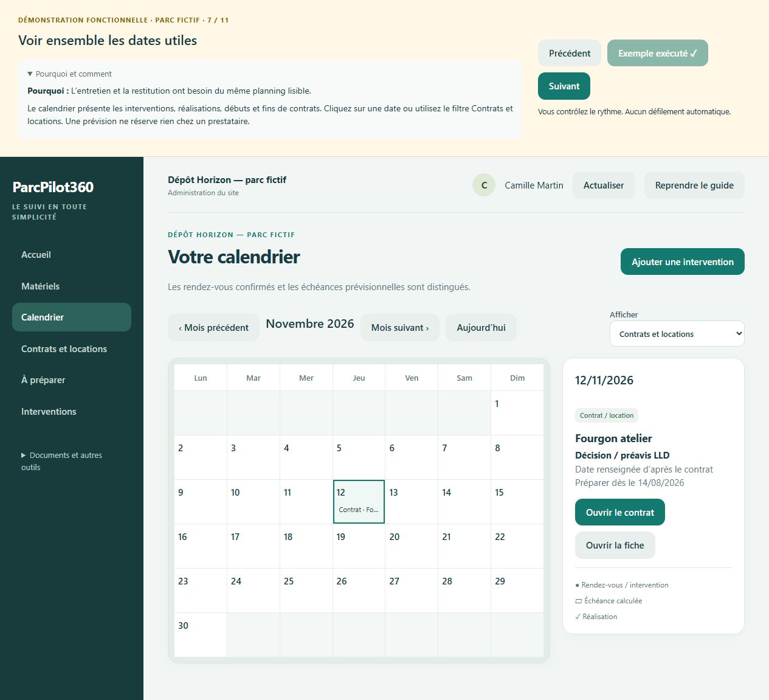Open the 'Contrat · Fo…' event on the 12th
The width and height of the screenshot is (769, 700).
click(x=359, y=510)
